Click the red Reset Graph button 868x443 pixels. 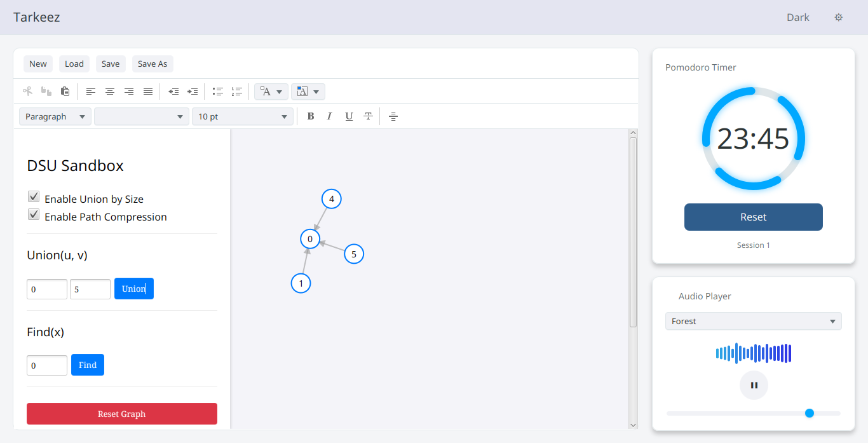[x=122, y=414]
